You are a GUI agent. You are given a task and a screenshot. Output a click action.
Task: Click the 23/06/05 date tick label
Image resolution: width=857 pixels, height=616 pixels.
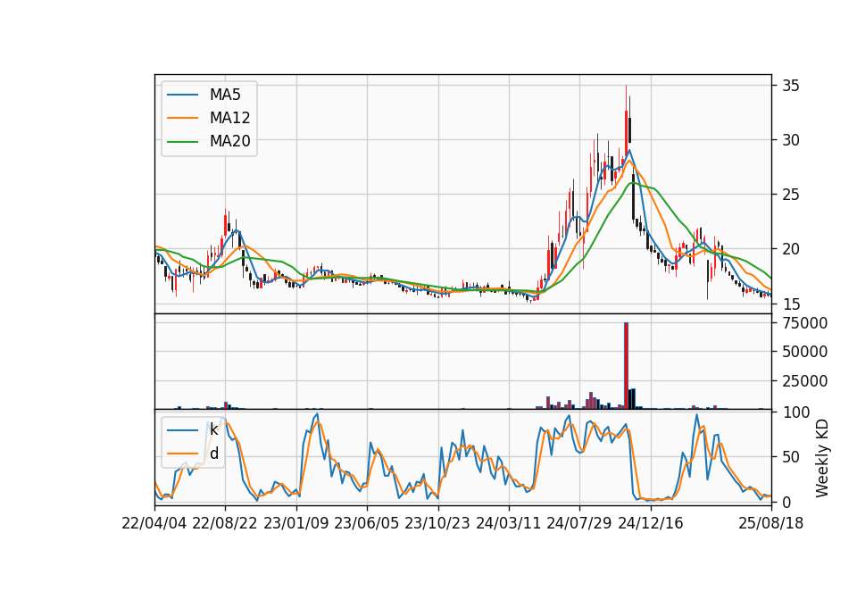tap(367, 523)
